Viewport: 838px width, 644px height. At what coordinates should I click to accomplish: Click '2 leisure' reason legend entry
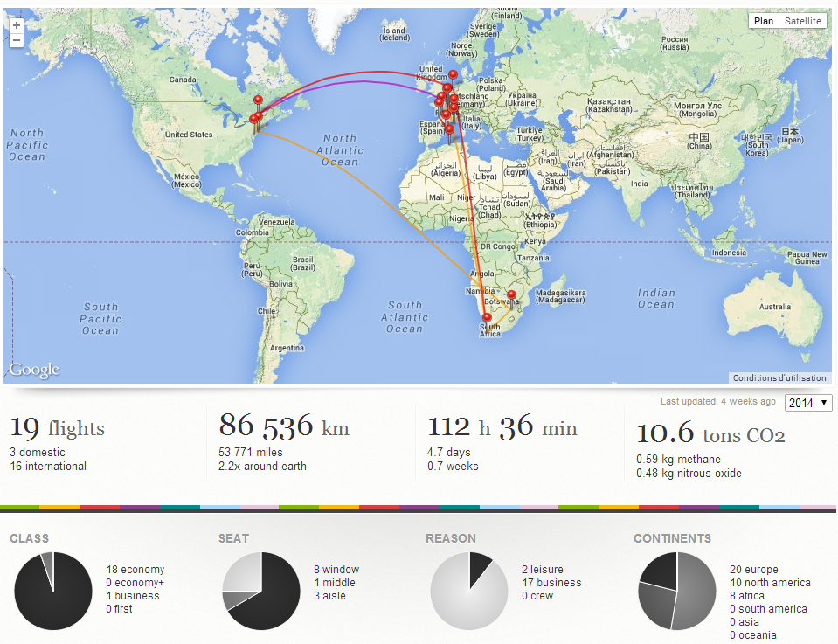[543, 570]
